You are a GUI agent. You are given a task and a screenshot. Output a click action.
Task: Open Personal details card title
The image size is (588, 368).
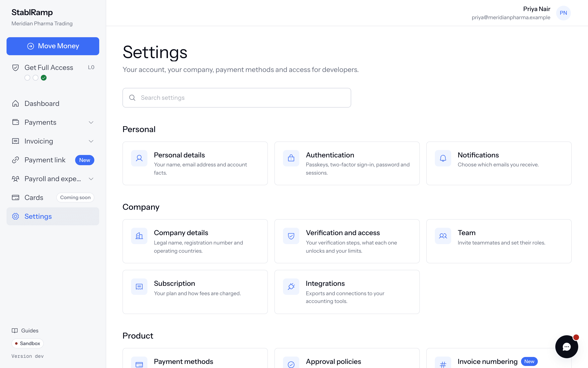click(x=179, y=155)
